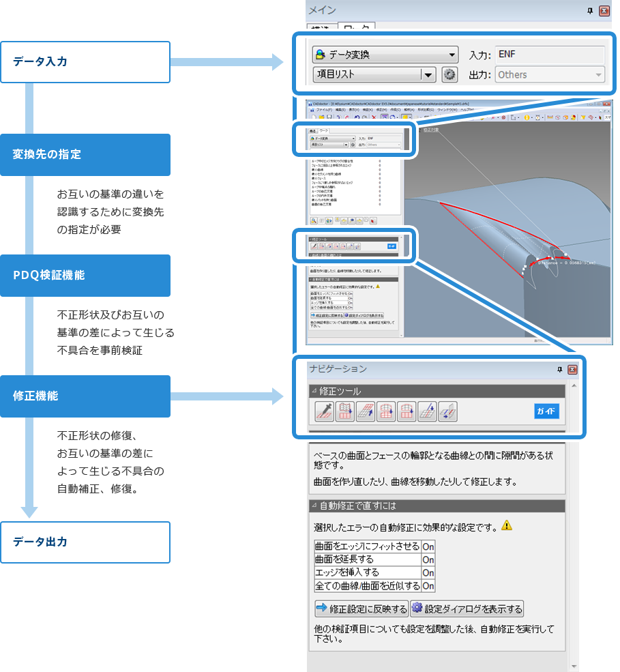Click the 入力 ENF field
Viewport: 620px width, 672px height.
[x=550, y=55]
